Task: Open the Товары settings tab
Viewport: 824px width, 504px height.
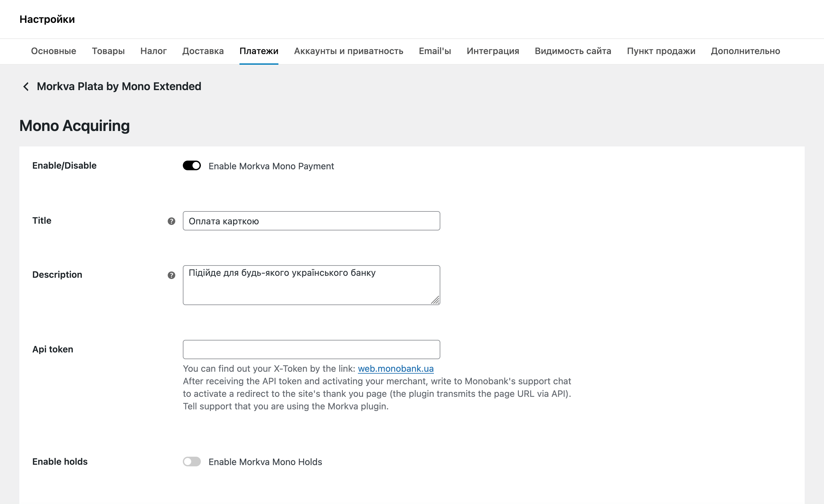Action: point(108,51)
